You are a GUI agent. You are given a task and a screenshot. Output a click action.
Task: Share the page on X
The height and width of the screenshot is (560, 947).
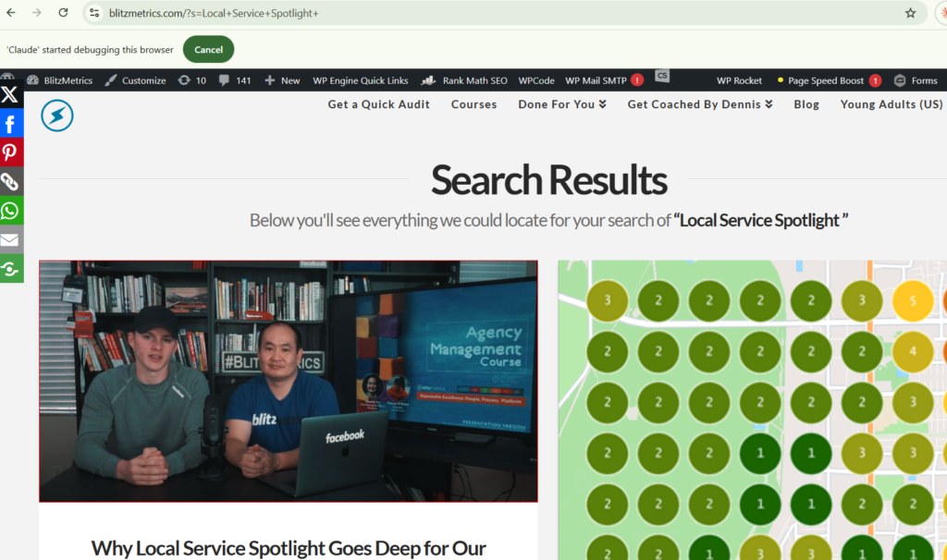coord(10,93)
